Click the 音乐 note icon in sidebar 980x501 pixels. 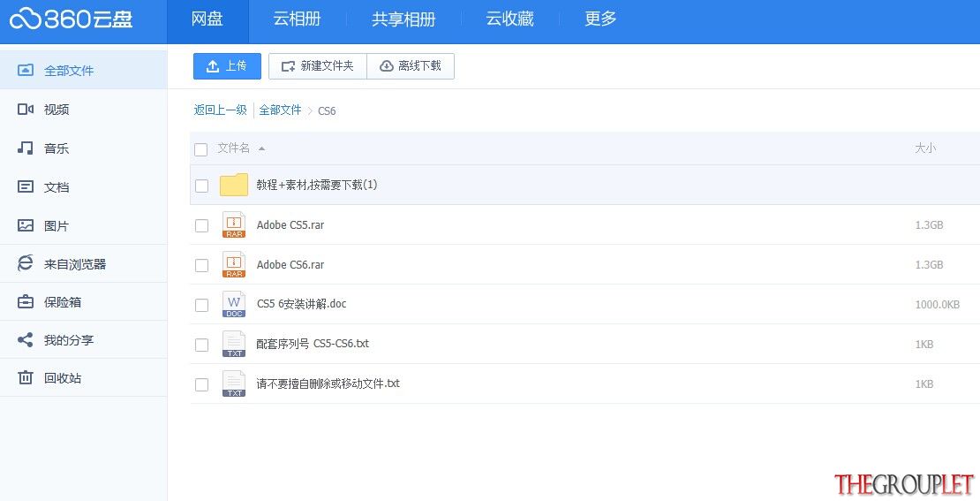pos(25,148)
